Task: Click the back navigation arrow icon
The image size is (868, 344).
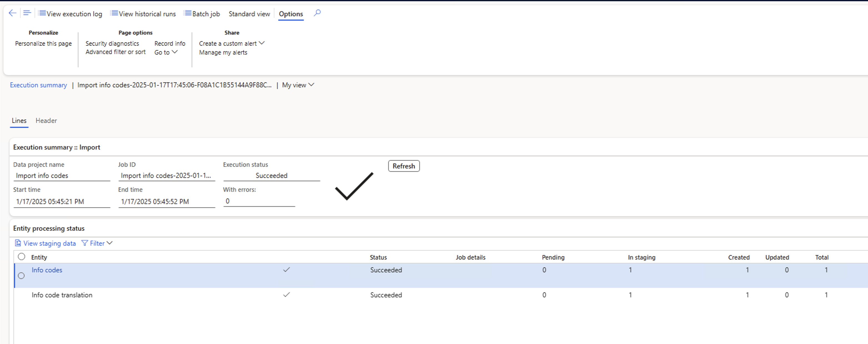Action: [12, 13]
